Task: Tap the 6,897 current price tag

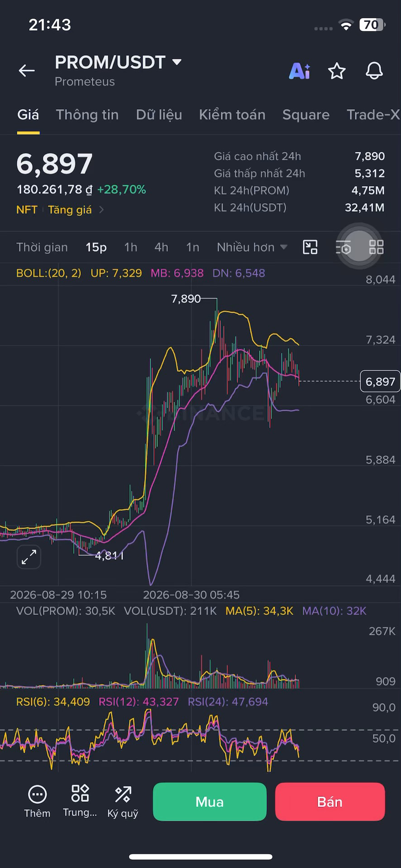Action: coord(380,382)
